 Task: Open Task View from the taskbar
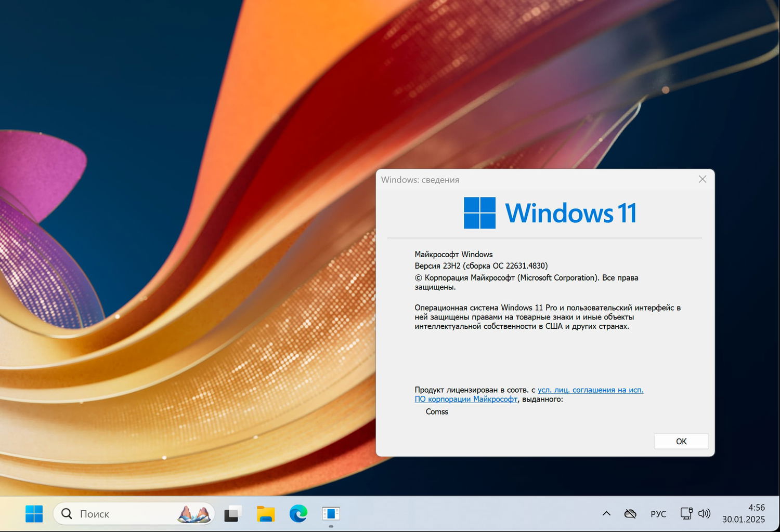[x=232, y=513]
